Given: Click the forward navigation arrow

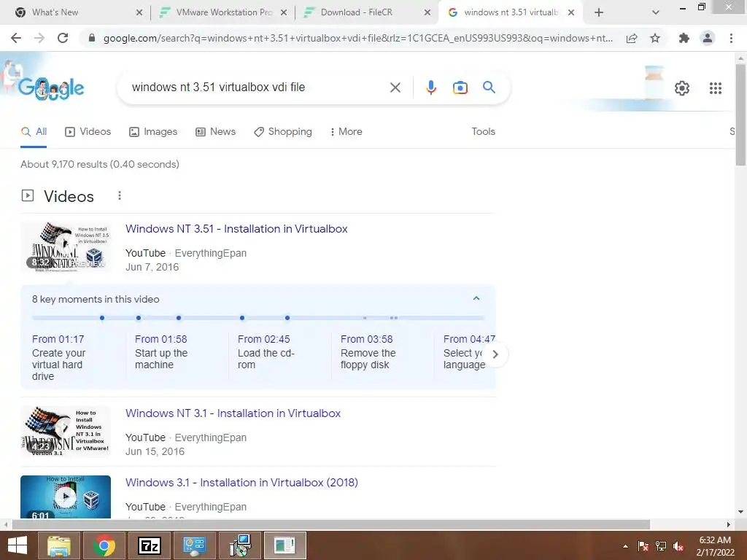Looking at the screenshot, I should 39,38.
